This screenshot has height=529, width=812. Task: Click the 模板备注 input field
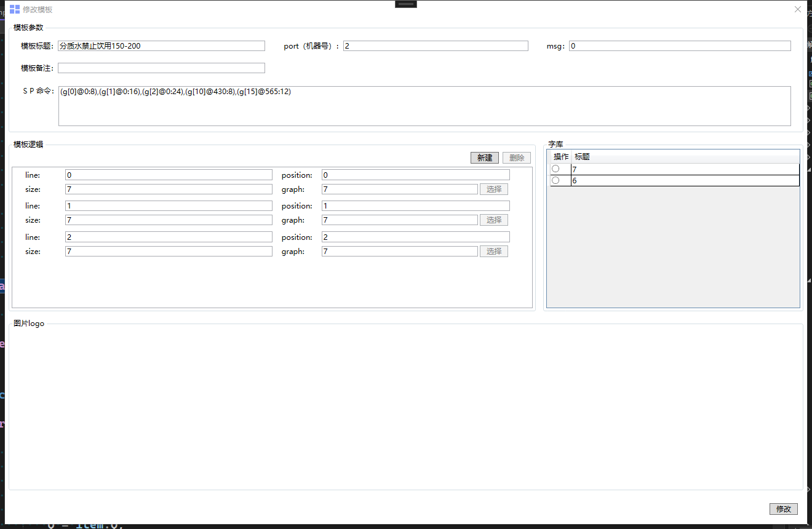162,68
